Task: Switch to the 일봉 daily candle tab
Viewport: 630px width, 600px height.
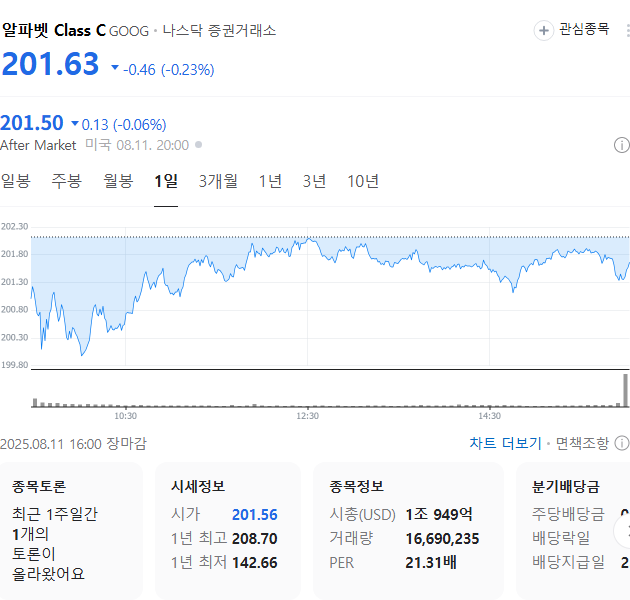Action: click(x=16, y=181)
